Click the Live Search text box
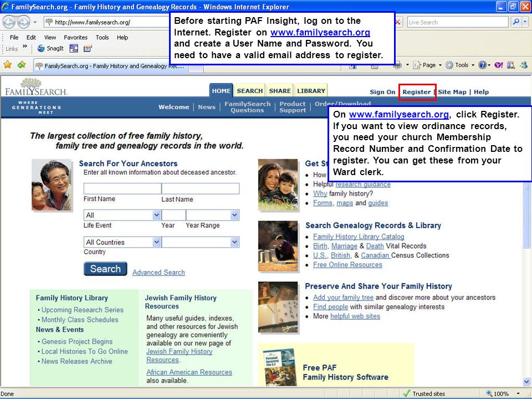This screenshot has height=399, width=532. 458,22
